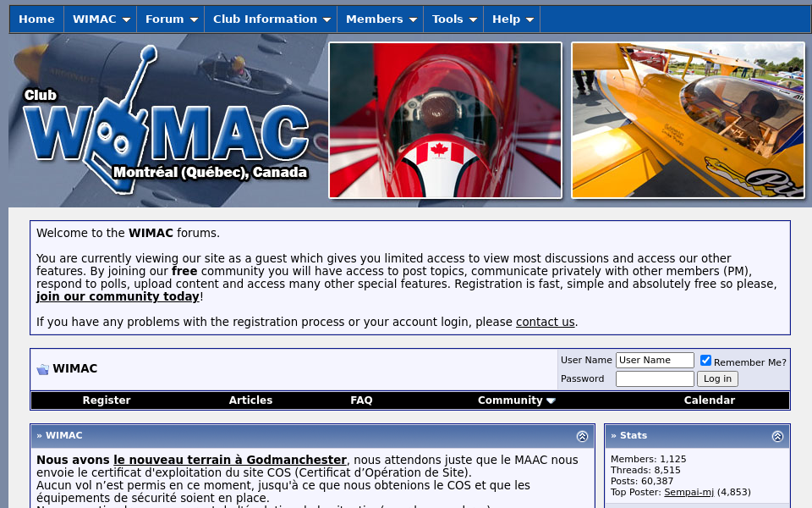The image size is (812, 508).
Task: Click inside the Password field
Action: tap(654, 378)
